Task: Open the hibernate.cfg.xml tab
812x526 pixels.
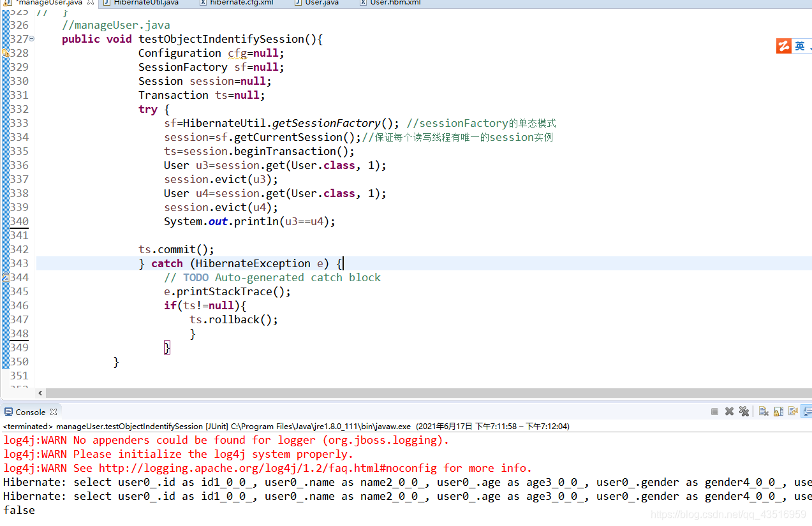Action: [237, 3]
